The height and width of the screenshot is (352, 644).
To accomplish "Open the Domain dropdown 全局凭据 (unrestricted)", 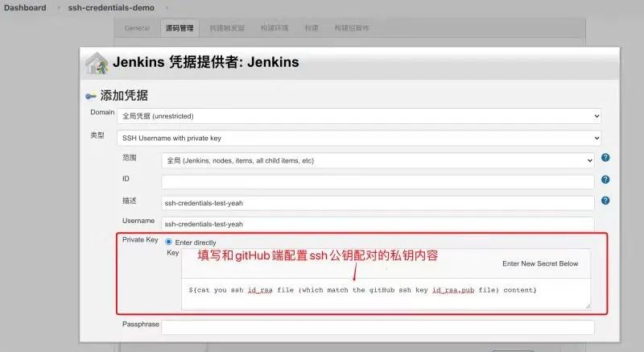I will [359, 116].
